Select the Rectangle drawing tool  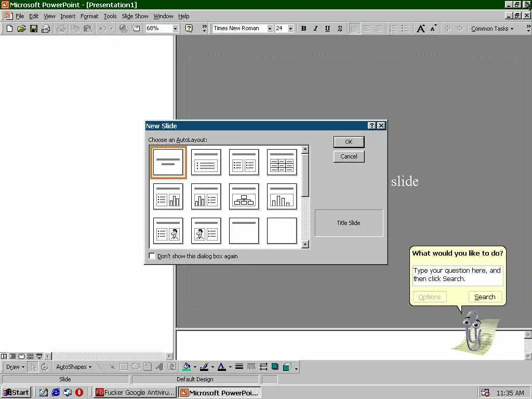pyautogui.click(x=124, y=367)
